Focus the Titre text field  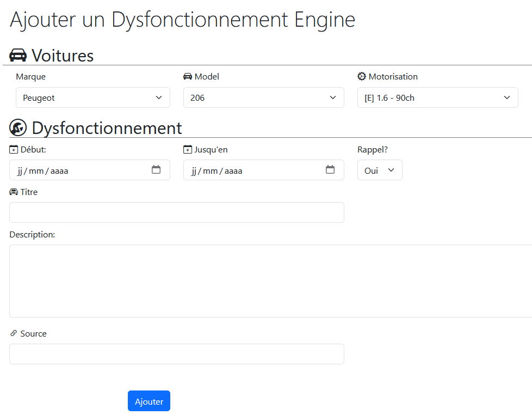coord(176,212)
